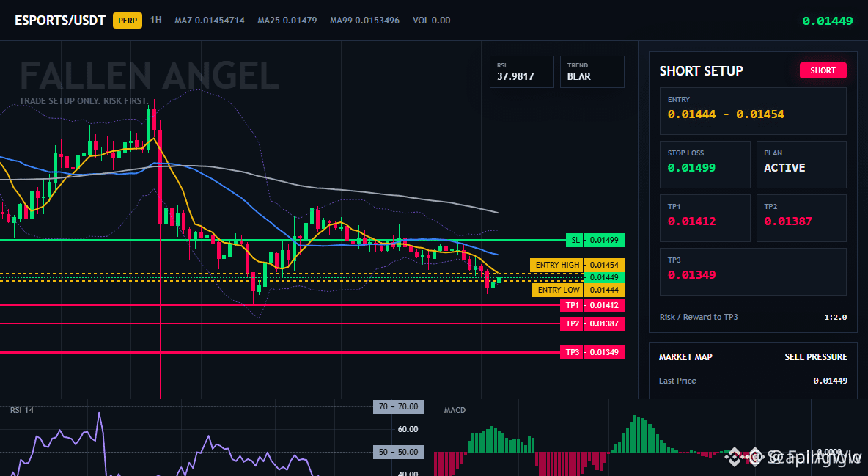868x476 pixels.
Task: Click the Risk / Reward to TP3 row
Action: pyautogui.click(x=753, y=317)
